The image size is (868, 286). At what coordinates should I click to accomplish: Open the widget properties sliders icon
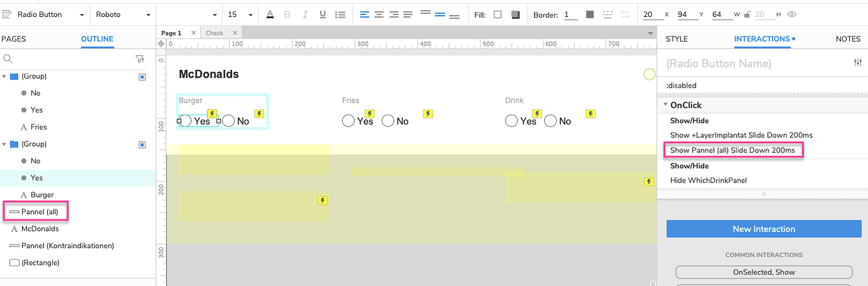[858, 63]
